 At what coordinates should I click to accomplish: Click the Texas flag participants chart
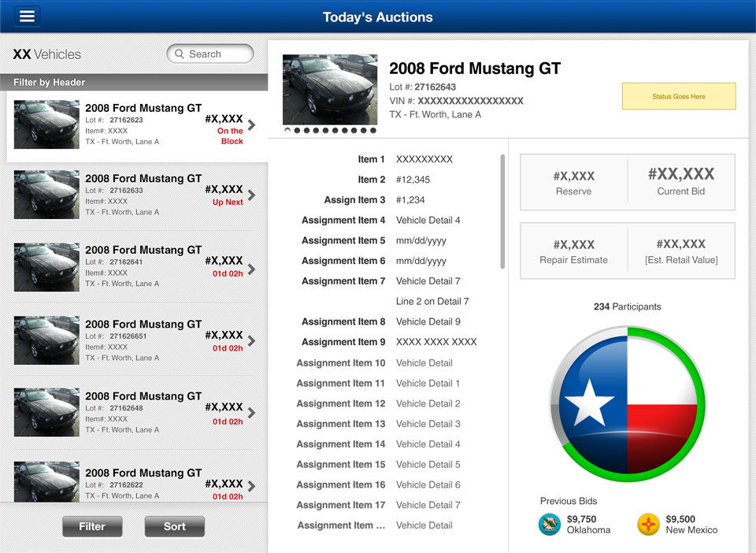pos(628,403)
